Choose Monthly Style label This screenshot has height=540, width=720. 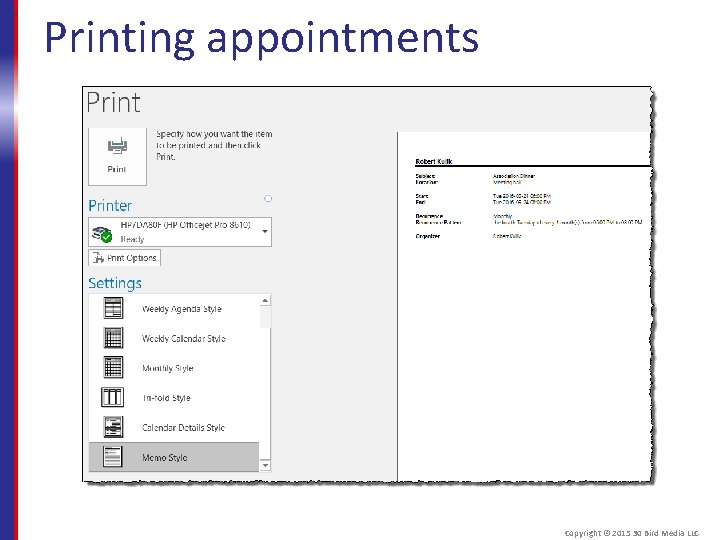168,368
